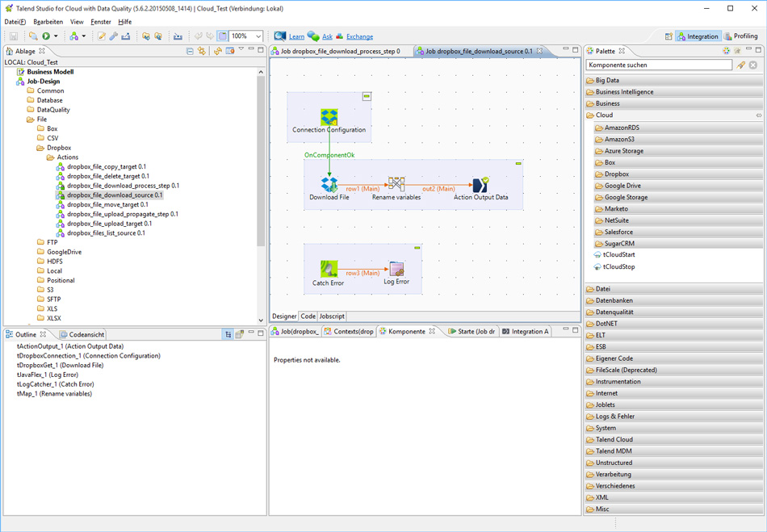
Task: Select the Log Error component
Action: pos(396,270)
